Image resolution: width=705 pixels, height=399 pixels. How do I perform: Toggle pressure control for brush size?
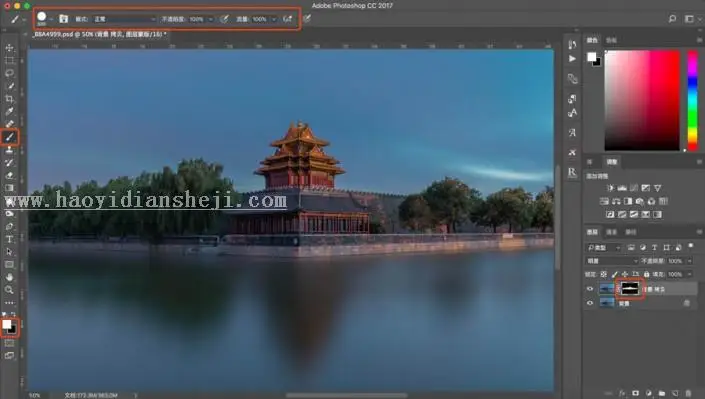tap(307, 19)
